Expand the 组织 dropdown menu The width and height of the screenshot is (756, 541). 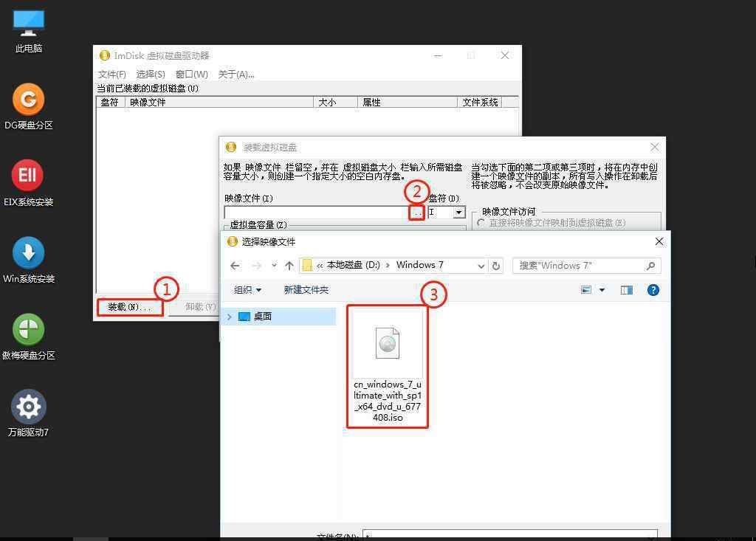pos(247,290)
